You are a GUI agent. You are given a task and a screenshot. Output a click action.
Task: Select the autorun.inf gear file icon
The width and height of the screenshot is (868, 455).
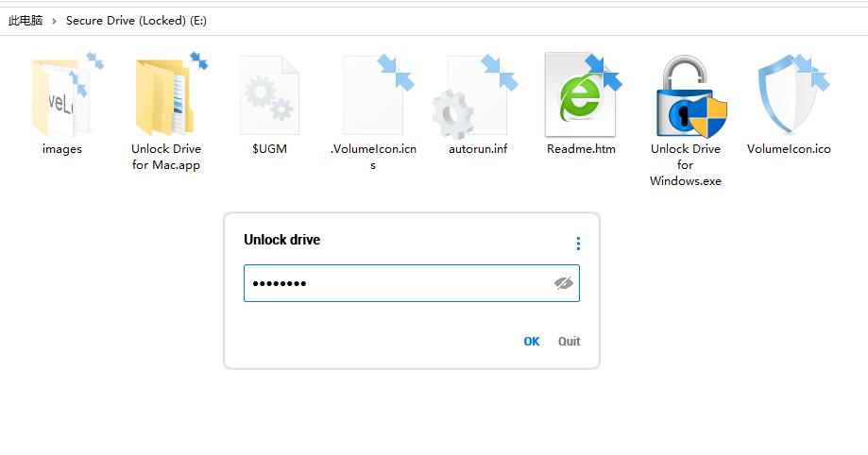(x=476, y=95)
